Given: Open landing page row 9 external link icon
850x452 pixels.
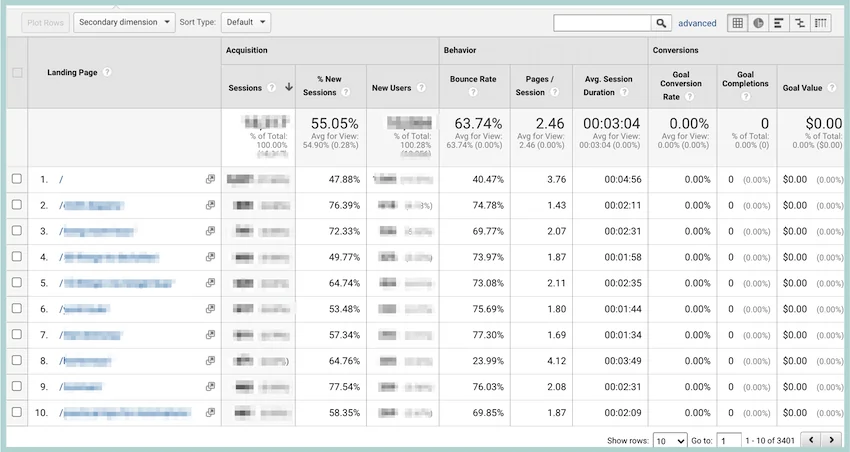Looking at the screenshot, I should (210, 386).
